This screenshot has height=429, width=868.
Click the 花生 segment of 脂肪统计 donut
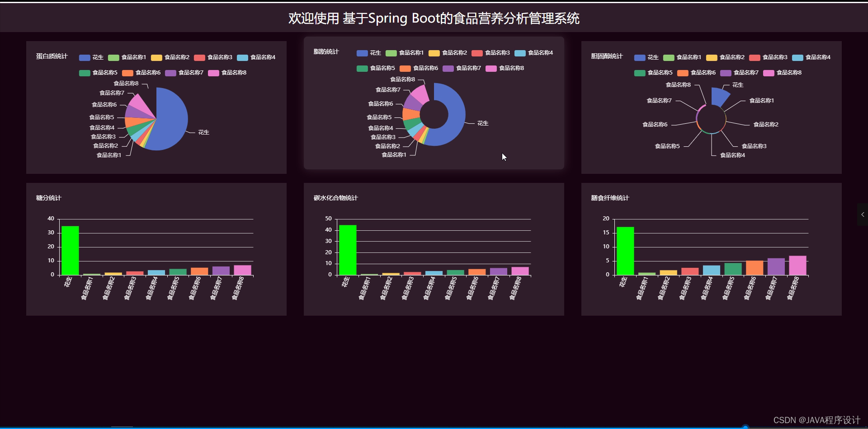[454, 118]
